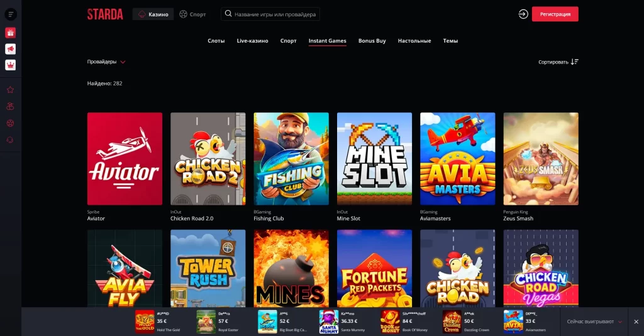Click the login arrow icon
This screenshot has width=644, height=336.
point(523,14)
